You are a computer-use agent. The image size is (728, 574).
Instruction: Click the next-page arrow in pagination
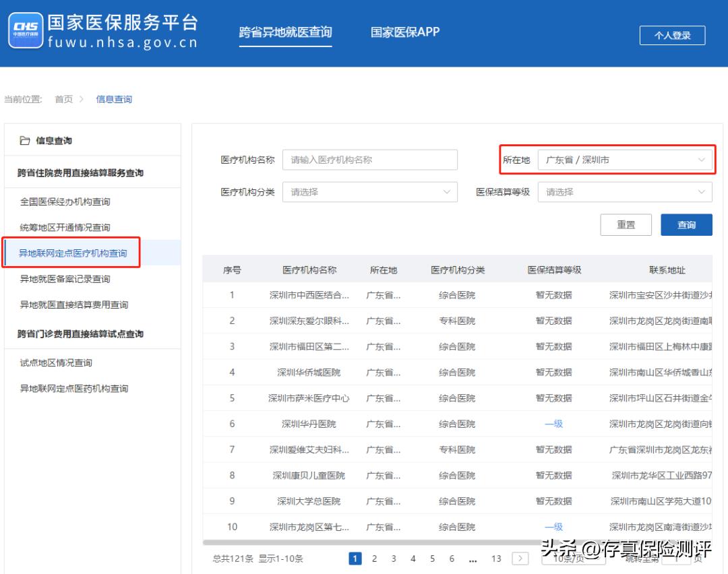coord(520,559)
